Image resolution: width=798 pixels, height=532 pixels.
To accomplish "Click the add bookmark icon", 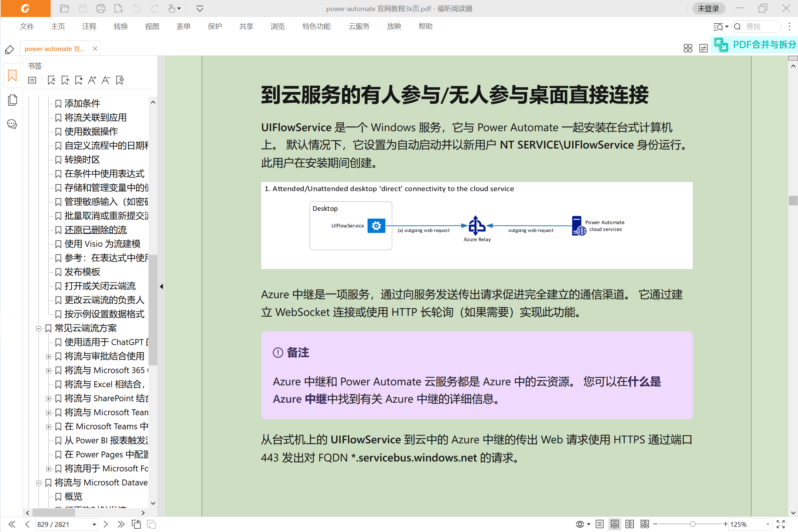I will tap(65, 80).
